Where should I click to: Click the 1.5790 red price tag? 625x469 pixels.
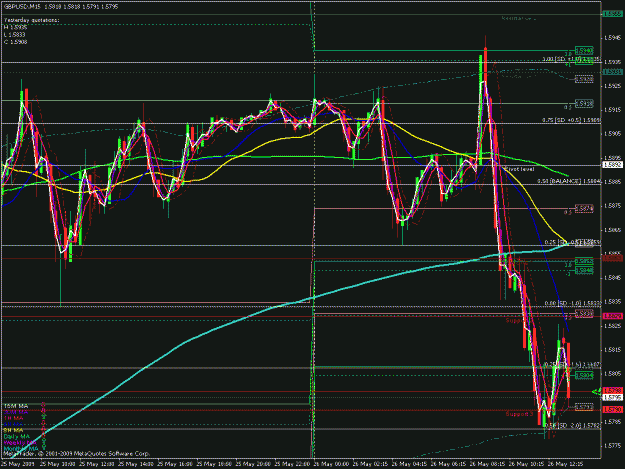tap(612, 410)
